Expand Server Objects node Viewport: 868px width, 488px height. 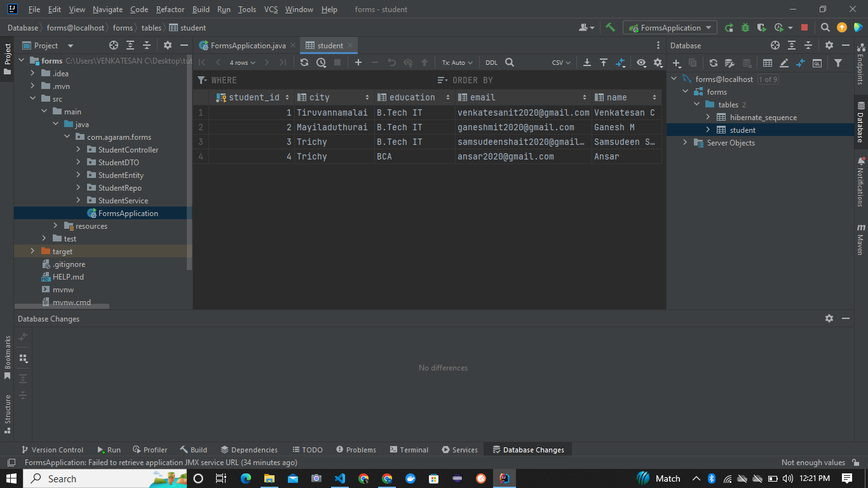click(685, 142)
